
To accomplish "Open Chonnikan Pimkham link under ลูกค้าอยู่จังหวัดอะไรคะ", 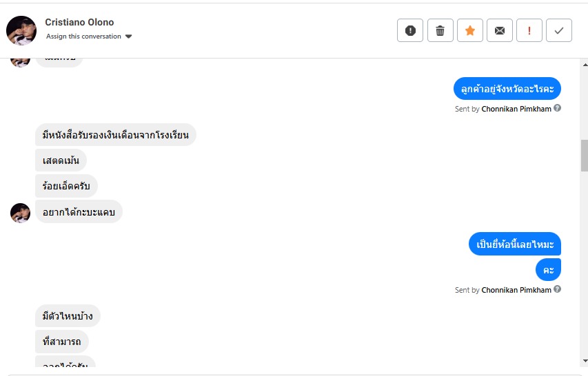I will click(x=516, y=109).
